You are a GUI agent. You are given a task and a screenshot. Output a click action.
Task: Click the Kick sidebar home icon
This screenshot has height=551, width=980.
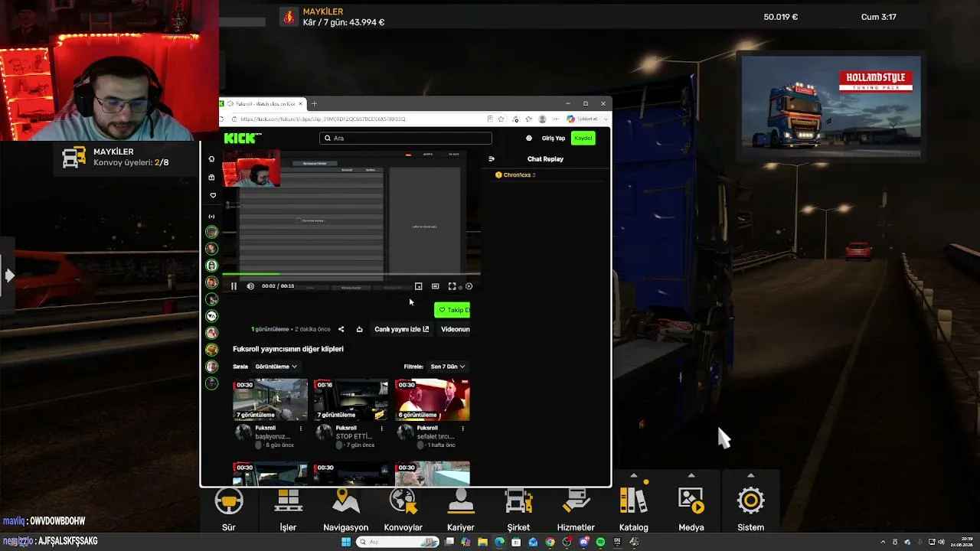[x=212, y=159]
